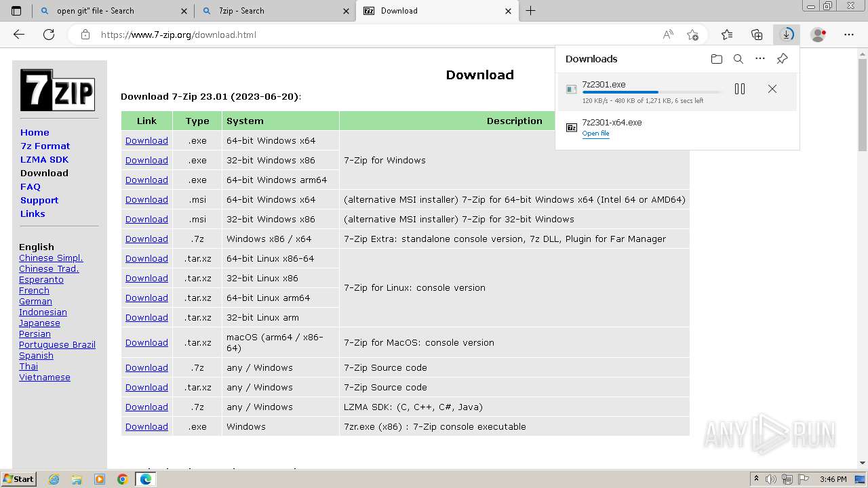
Task: Open Collections icon in toolbar
Action: click(x=757, y=35)
